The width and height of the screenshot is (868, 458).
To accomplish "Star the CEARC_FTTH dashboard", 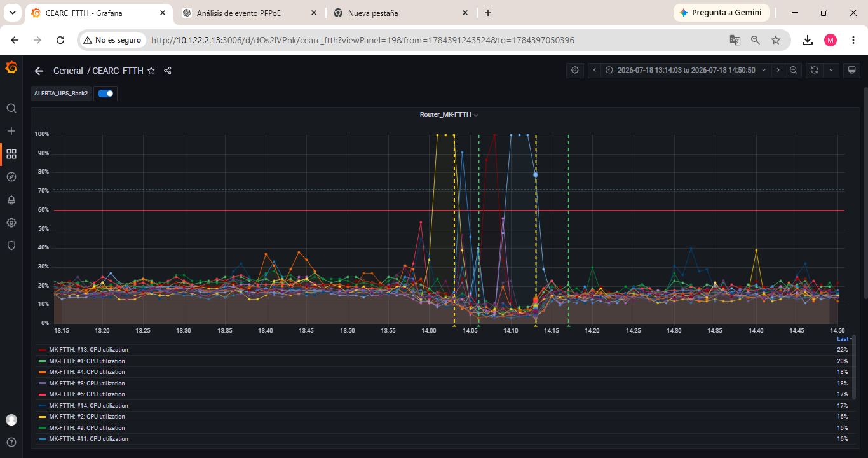I will click(151, 71).
